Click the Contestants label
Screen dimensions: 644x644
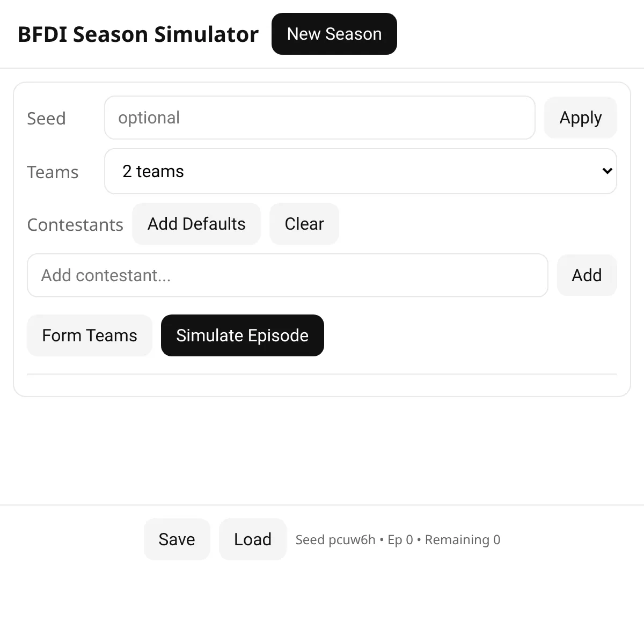(75, 225)
